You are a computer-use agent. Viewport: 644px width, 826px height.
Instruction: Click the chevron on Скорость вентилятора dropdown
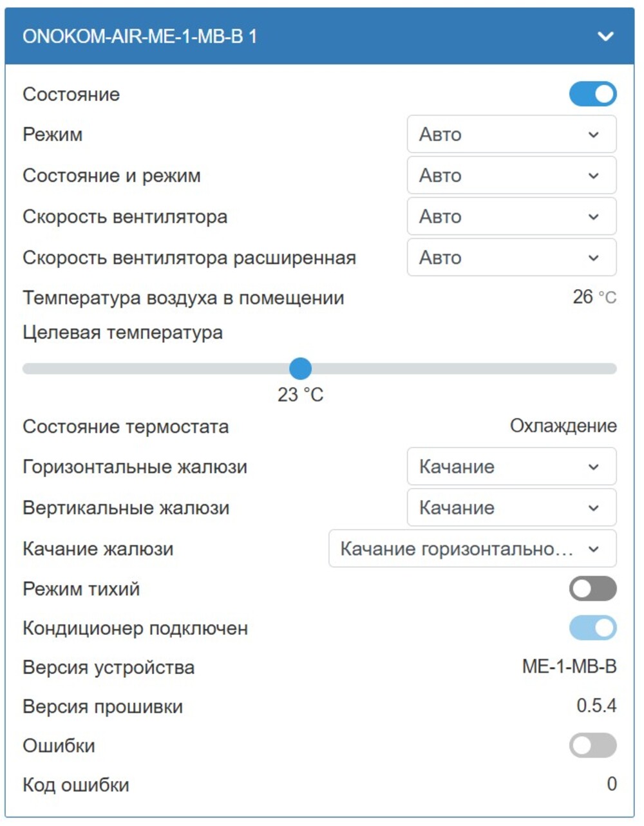coord(592,217)
